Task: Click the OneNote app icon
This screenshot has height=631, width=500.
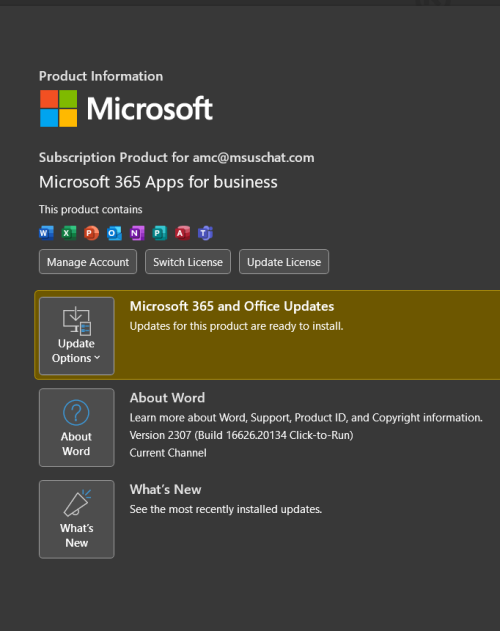Action: 137,233
